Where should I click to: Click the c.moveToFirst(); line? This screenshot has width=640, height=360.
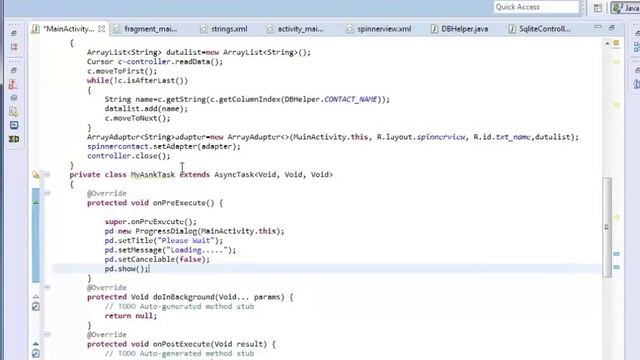point(122,71)
